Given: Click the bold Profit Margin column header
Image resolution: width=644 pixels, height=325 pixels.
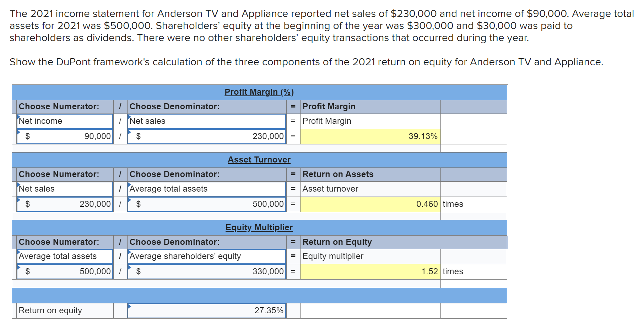Looking at the screenshot, I should pos(329,106).
